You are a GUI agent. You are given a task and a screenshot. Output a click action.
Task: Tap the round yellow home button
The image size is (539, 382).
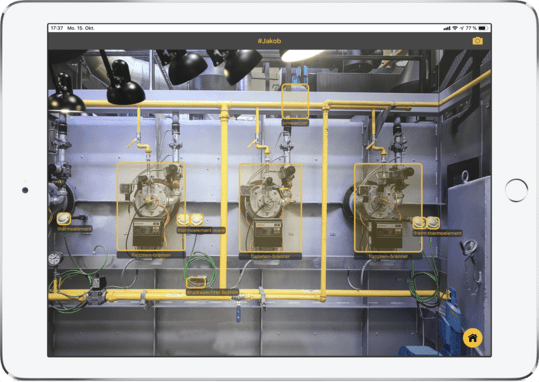click(473, 338)
